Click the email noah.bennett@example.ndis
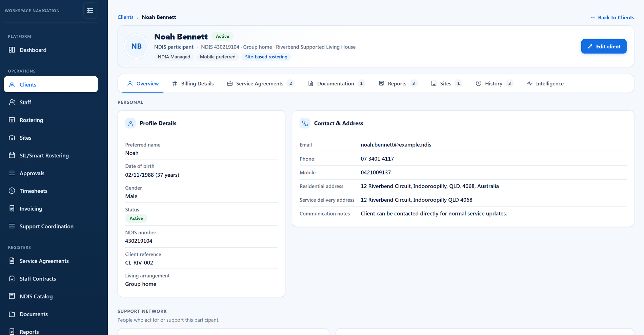Viewport: 644px width, 335px height. [x=396, y=145]
